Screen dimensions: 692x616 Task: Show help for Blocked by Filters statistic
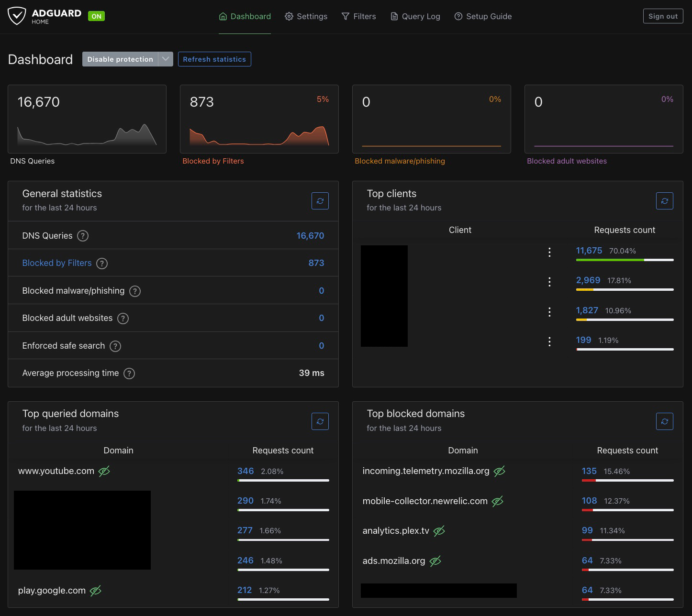[x=102, y=264]
